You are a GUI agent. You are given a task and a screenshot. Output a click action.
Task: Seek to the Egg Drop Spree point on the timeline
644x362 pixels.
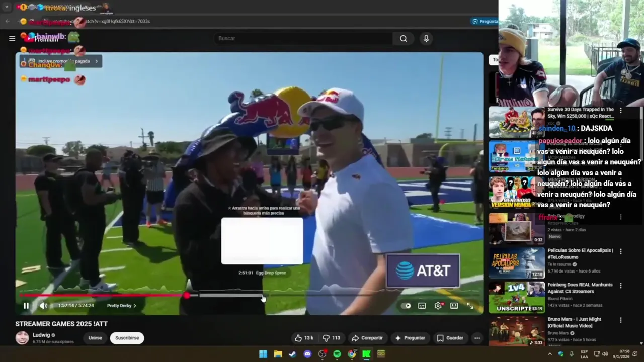pos(263,296)
